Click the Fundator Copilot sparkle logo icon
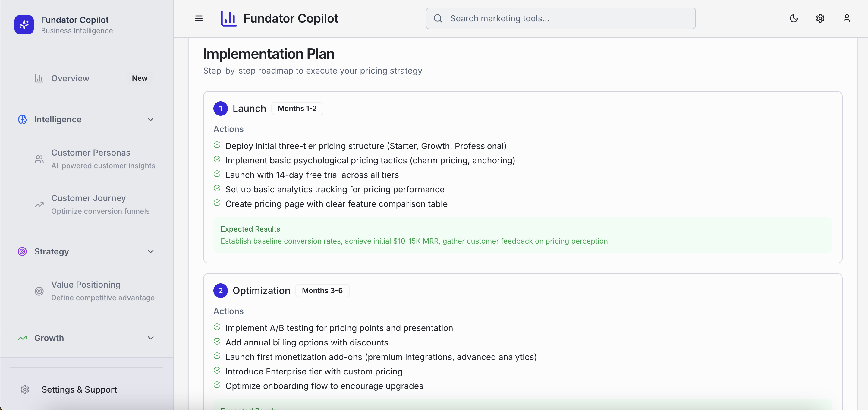This screenshot has height=410, width=868. [x=24, y=25]
